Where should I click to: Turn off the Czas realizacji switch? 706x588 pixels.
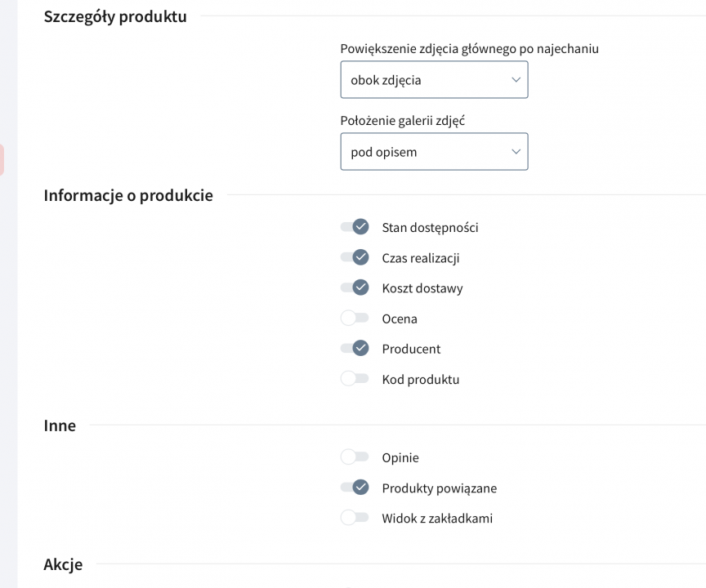point(355,257)
